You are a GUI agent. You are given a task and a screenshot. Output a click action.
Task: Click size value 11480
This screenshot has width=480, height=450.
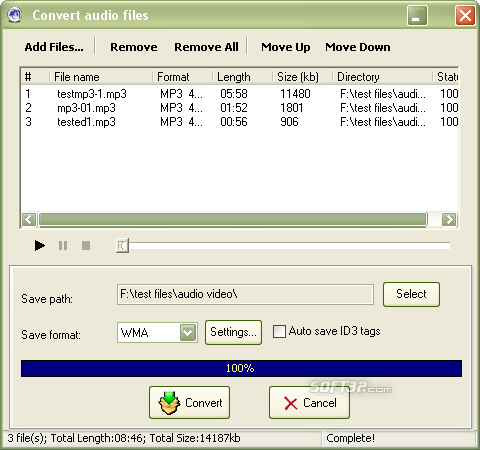click(x=295, y=94)
